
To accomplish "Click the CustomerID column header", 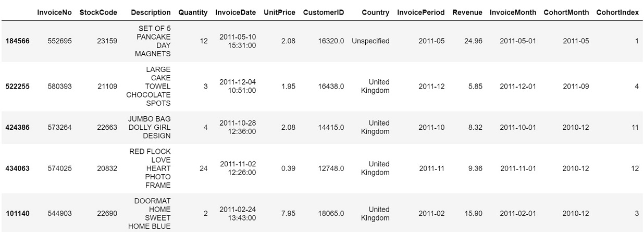I will click(x=324, y=12).
